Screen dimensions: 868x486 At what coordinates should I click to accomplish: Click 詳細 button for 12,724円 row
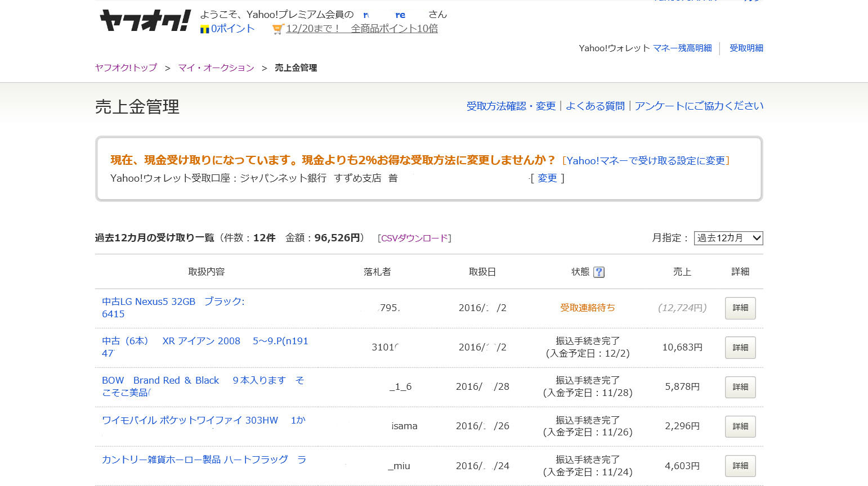click(740, 308)
